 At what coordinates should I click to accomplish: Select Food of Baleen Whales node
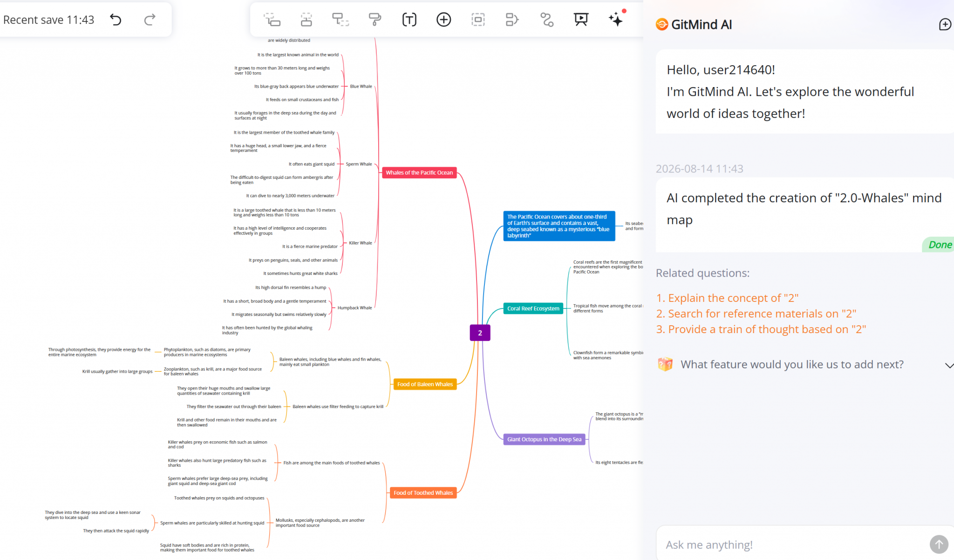point(425,384)
